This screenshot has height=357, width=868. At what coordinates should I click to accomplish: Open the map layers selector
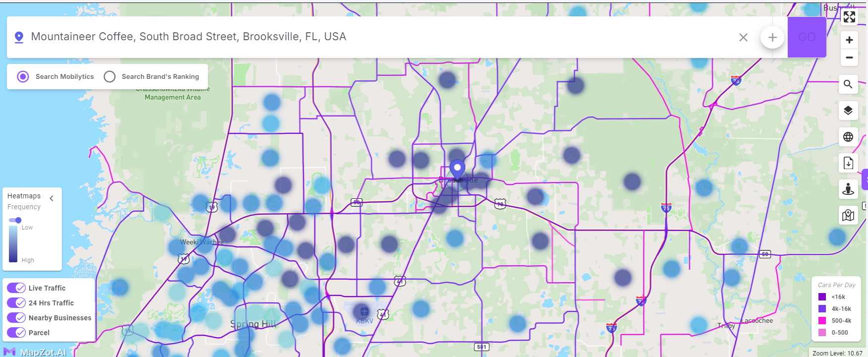[x=848, y=110]
